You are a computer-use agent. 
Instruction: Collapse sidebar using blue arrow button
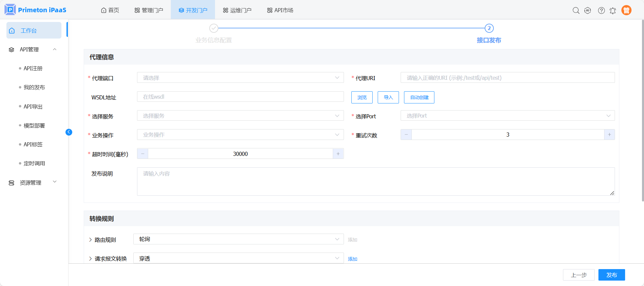69,132
